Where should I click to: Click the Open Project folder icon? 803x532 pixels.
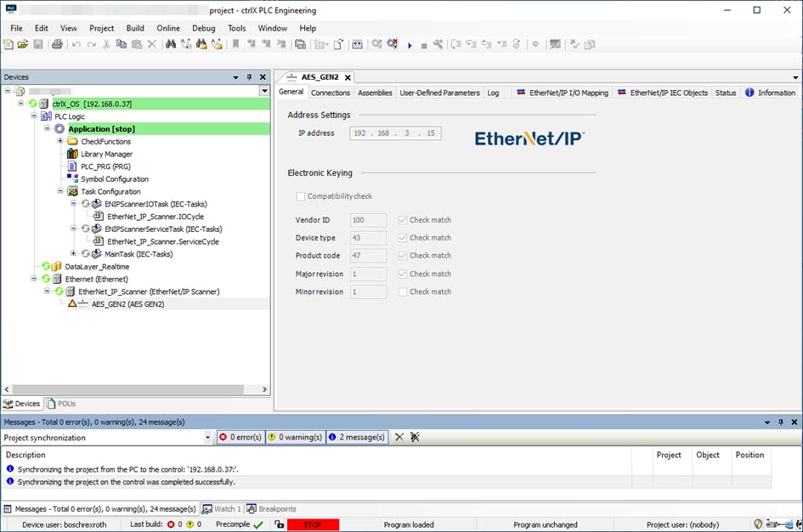(x=23, y=44)
